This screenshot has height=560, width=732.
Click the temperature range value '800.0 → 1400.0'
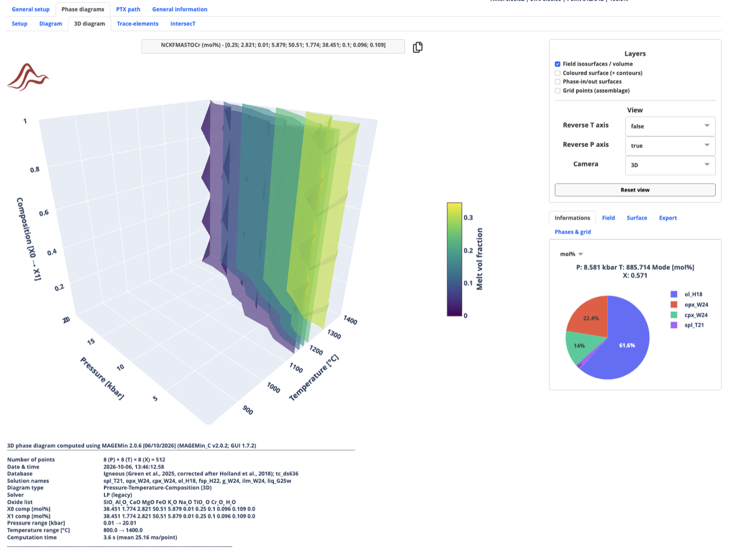pos(123,530)
